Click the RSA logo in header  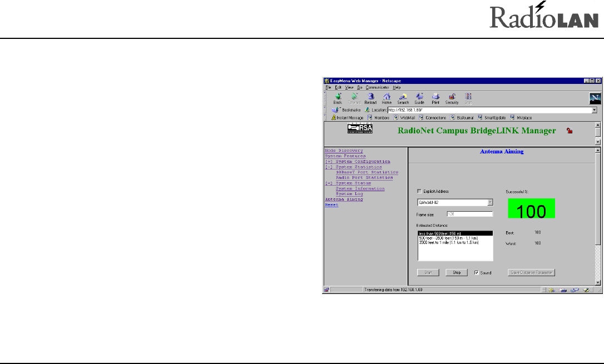[360, 128]
